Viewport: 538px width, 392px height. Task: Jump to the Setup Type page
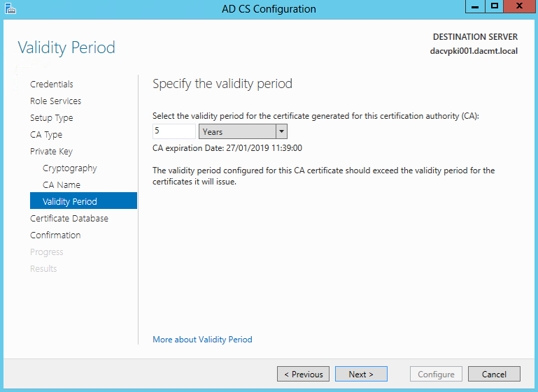(x=52, y=118)
